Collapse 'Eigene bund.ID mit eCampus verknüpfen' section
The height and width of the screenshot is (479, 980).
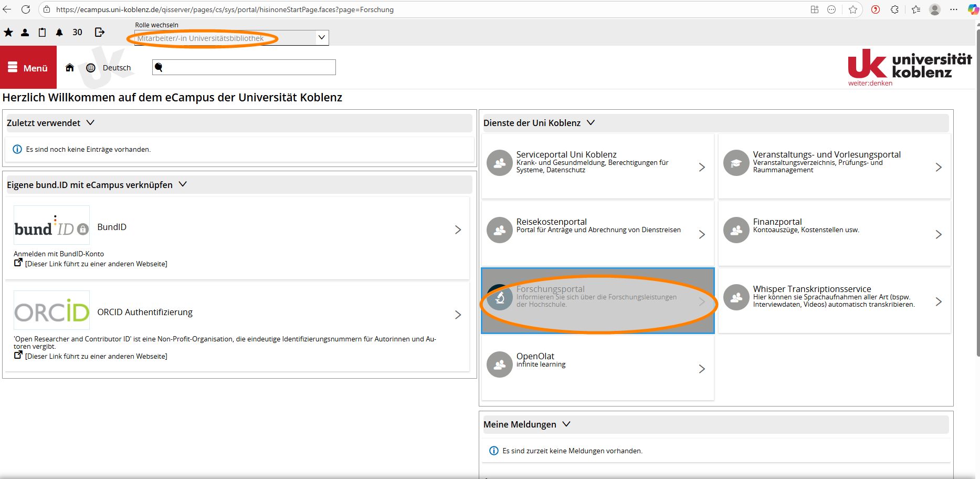(x=183, y=184)
